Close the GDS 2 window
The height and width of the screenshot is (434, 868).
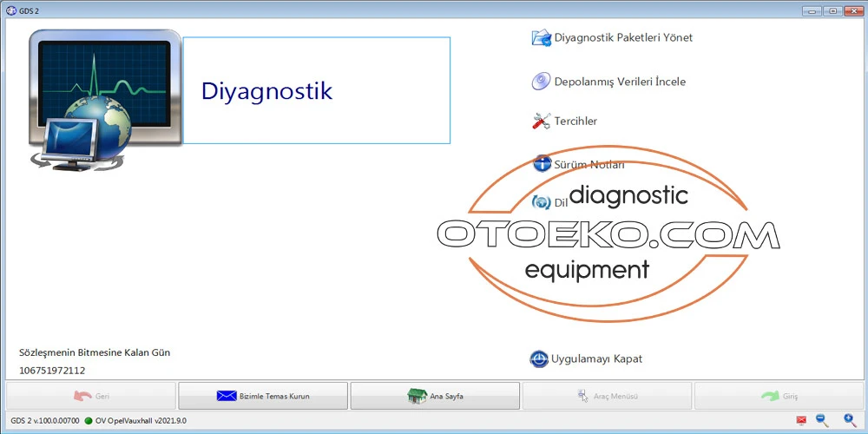pos(853,10)
